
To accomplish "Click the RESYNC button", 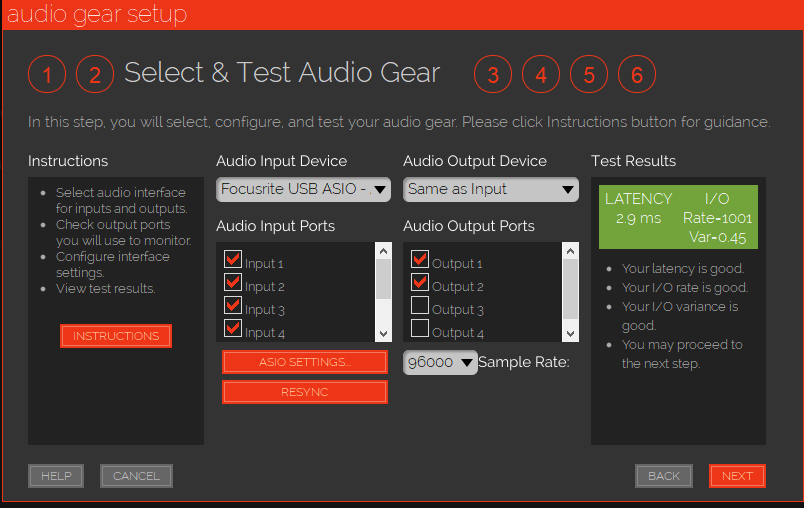I will pyautogui.click(x=304, y=392).
